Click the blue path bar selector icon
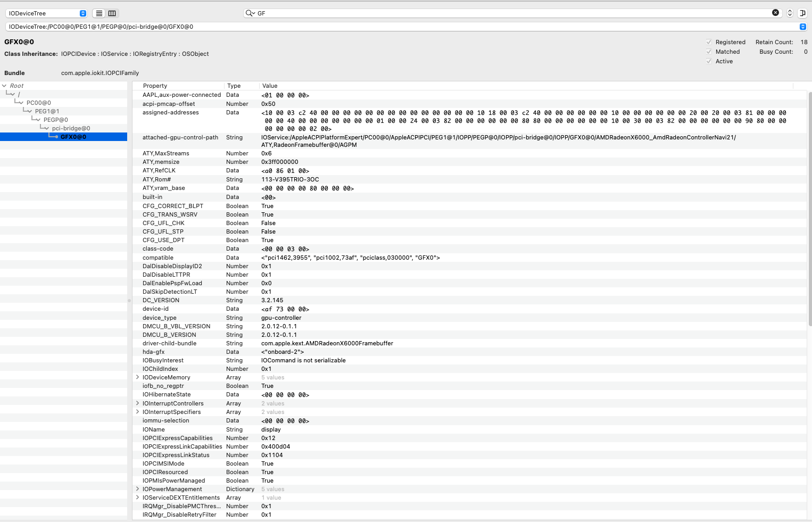Screen dimensions: 812x522 (x=803, y=27)
